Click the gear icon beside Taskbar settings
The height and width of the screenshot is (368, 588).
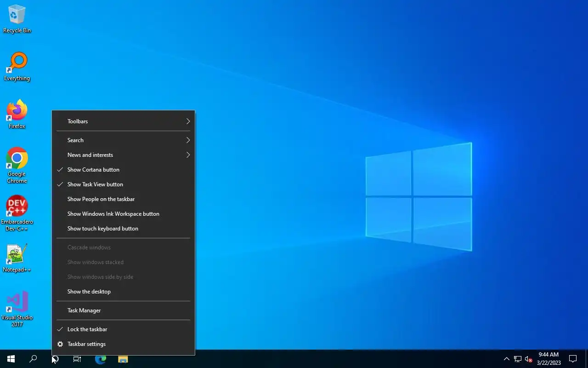[x=60, y=344]
